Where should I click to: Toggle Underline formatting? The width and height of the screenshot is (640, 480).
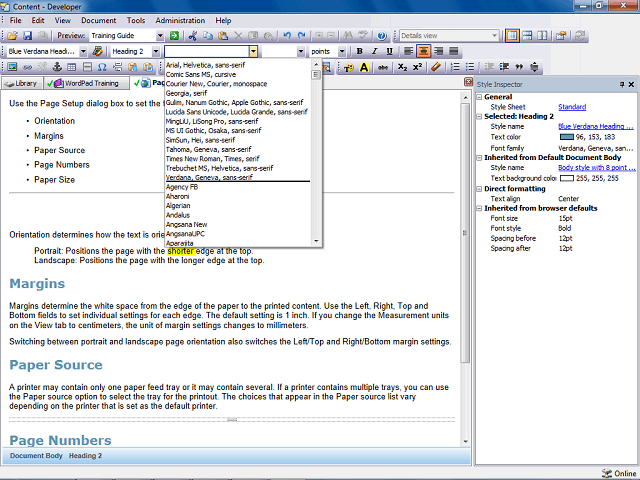click(389, 51)
